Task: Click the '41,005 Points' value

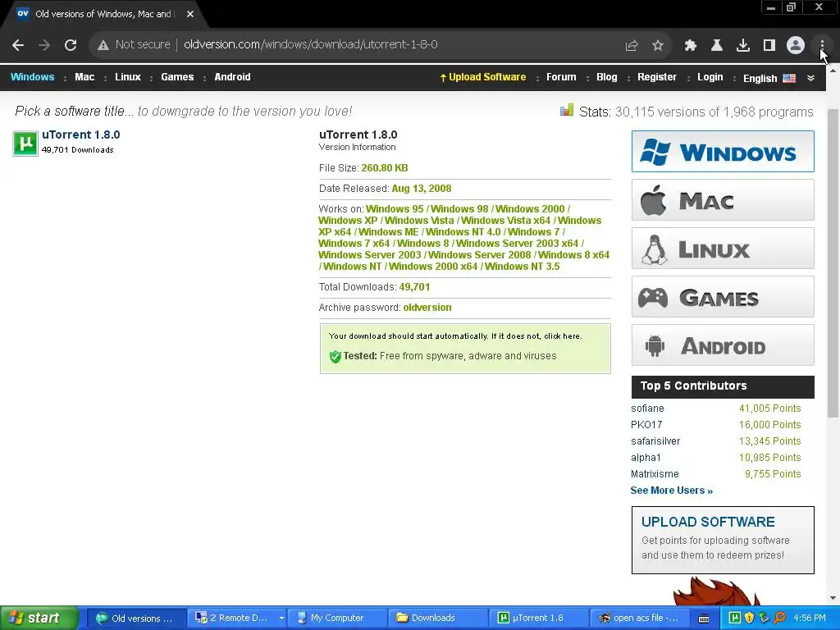Action: coord(769,409)
